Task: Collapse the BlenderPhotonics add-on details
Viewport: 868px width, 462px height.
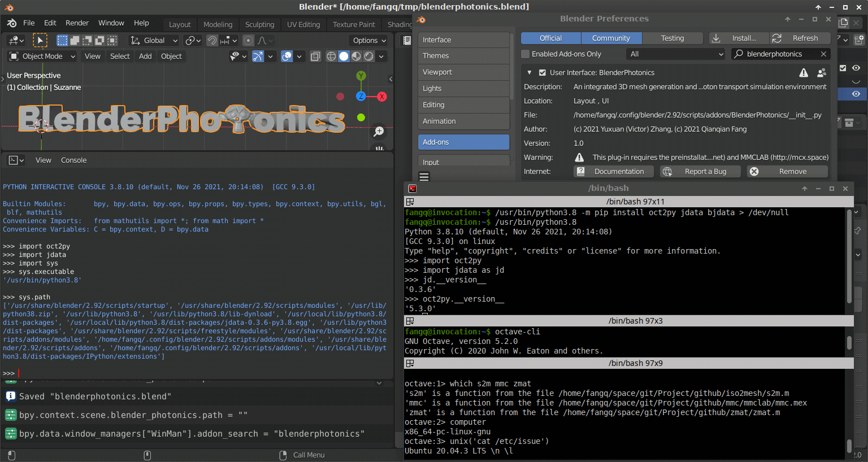Action: click(x=529, y=73)
